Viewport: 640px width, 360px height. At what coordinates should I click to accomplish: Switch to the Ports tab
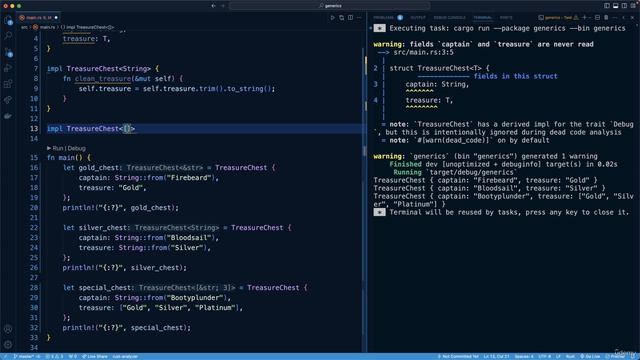point(506,18)
